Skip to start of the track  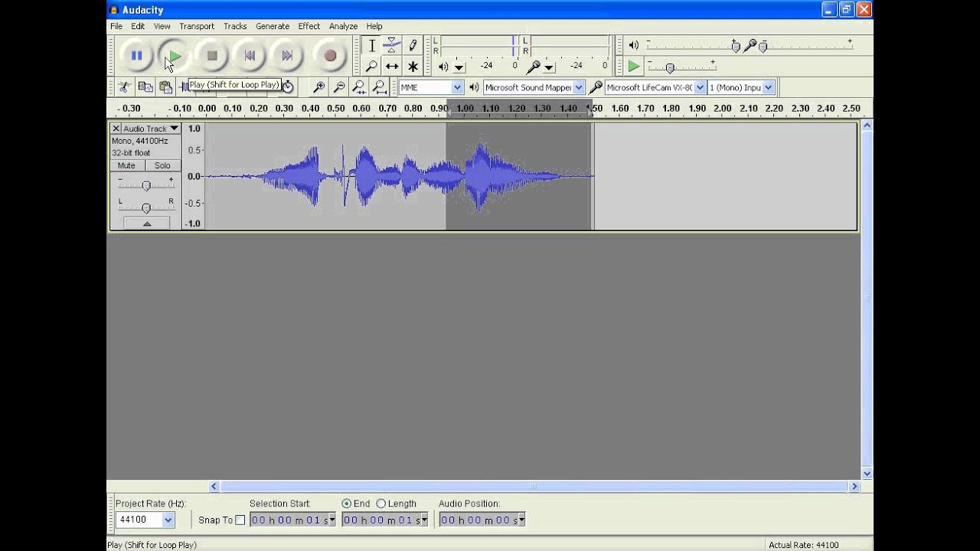click(x=250, y=55)
